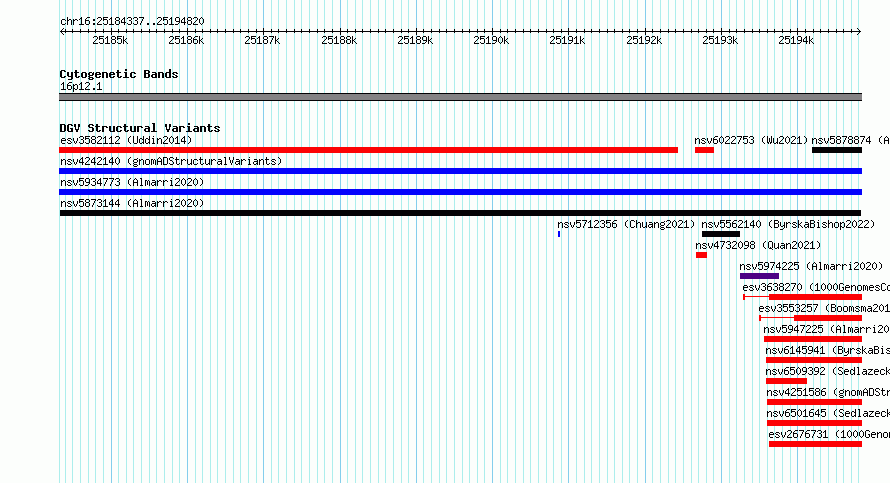Click the chr16:25184337..25194820 region label
The width and height of the screenshot is (890, 483).
click(x=132, y=21)
